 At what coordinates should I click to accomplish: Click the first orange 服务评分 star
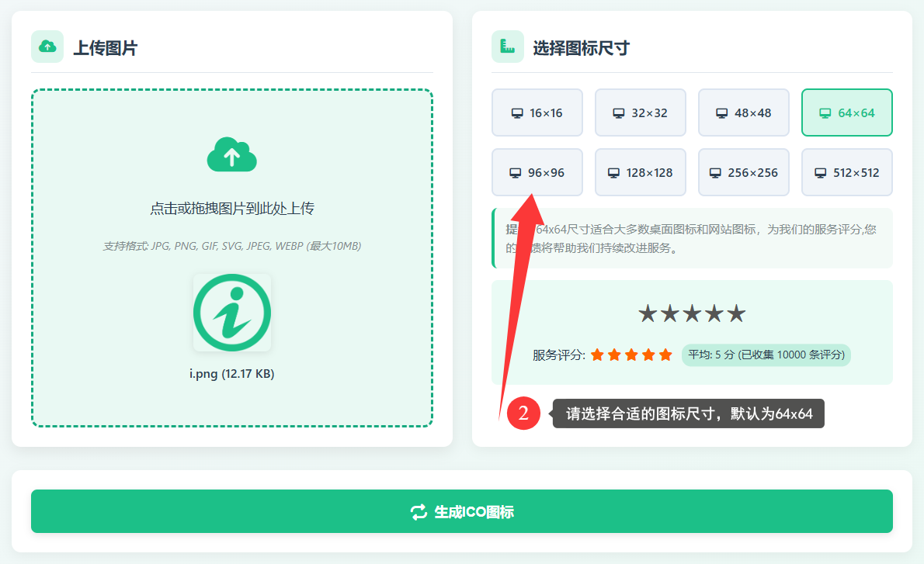click(x=597, y=355)
